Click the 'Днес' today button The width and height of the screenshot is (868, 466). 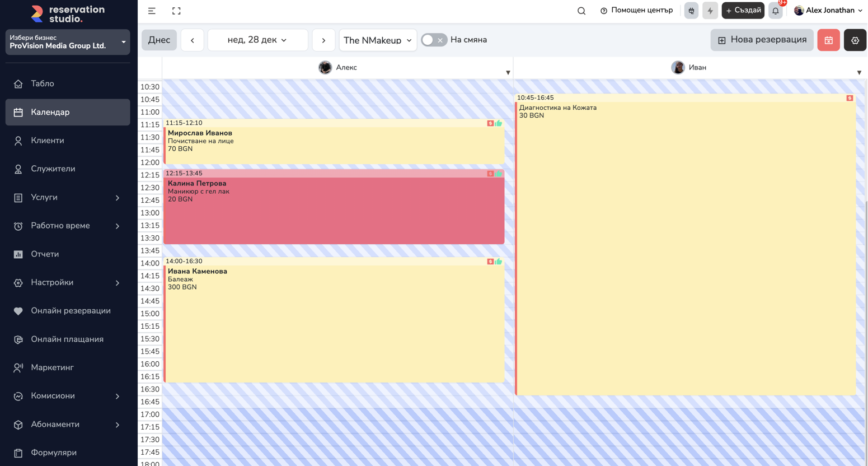159,40
